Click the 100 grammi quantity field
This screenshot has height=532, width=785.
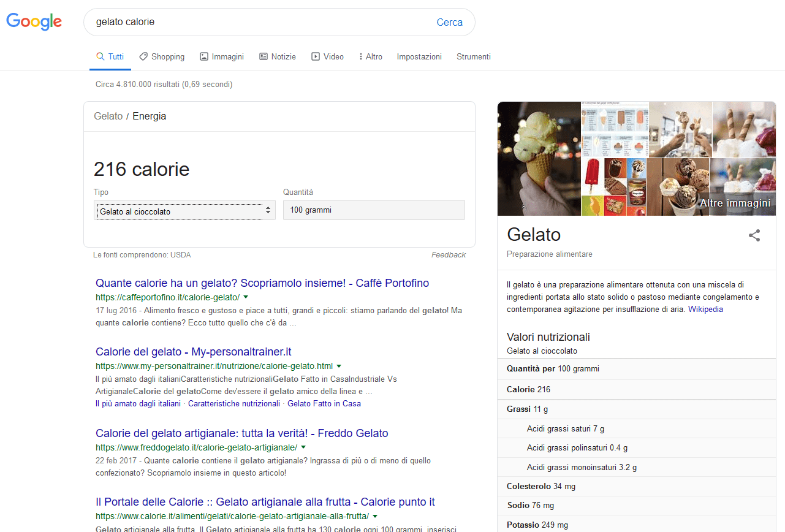374,210
